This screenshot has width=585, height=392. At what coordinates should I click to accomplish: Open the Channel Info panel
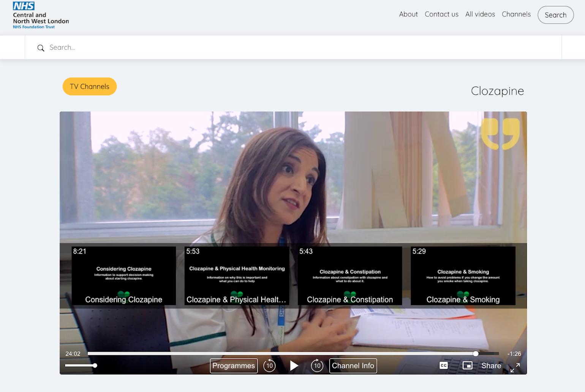pyautogui.click(x=353, y=366)
